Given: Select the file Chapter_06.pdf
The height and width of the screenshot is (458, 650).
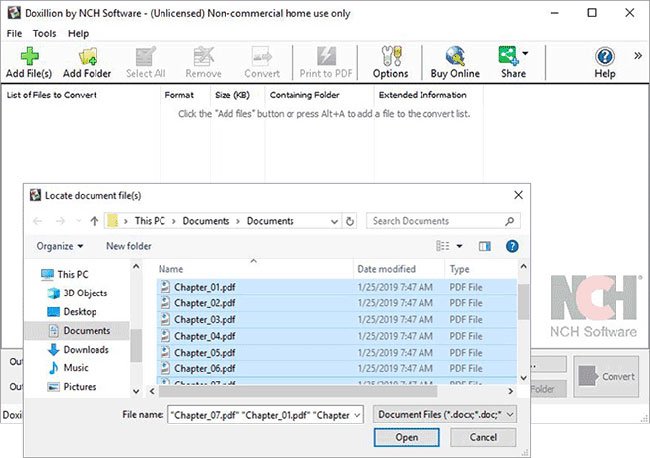Looking at the screenshot, I should pos(337,368).
